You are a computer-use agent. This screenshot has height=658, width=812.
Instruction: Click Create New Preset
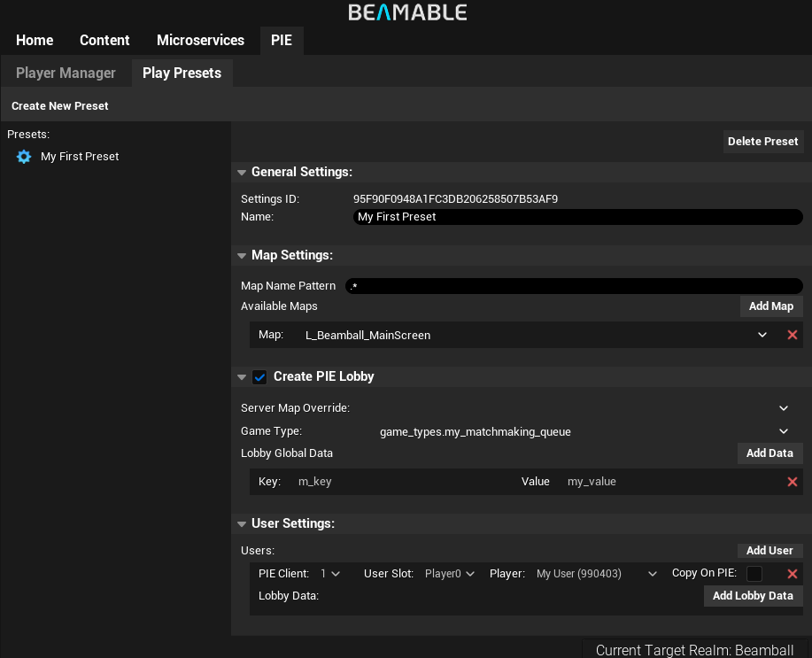pos(60,106)
